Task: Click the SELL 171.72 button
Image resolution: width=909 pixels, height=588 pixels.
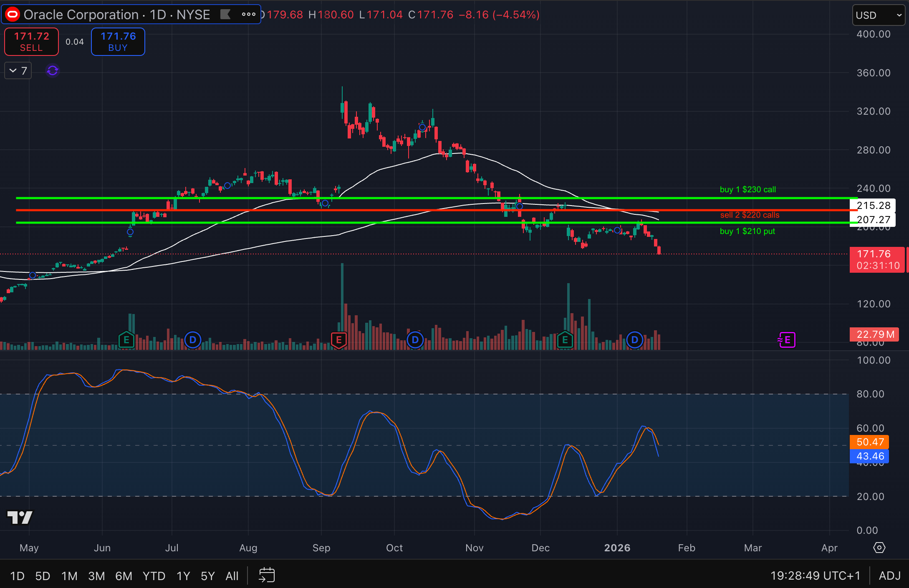Action: 31,41
